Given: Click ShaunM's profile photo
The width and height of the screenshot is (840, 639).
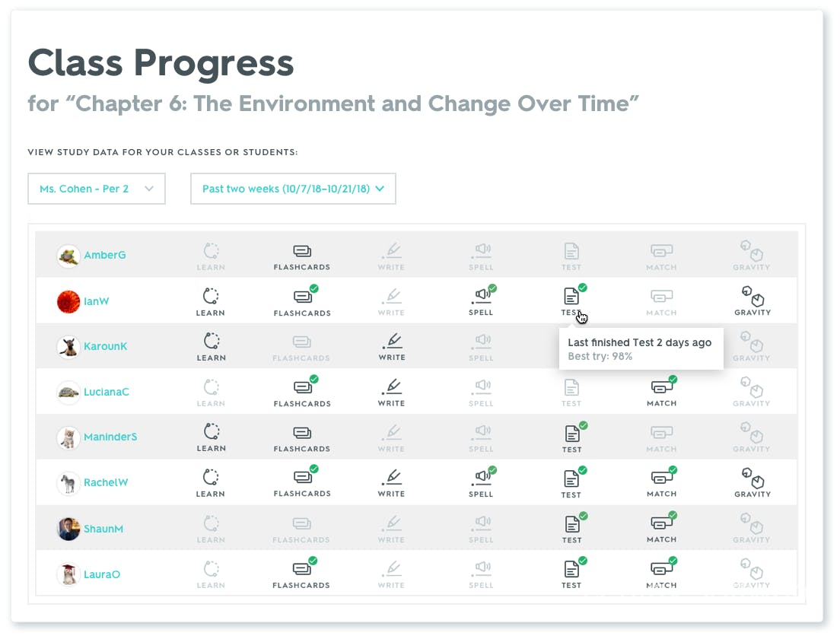Looking at the screenshot, I should coord(68,529).
